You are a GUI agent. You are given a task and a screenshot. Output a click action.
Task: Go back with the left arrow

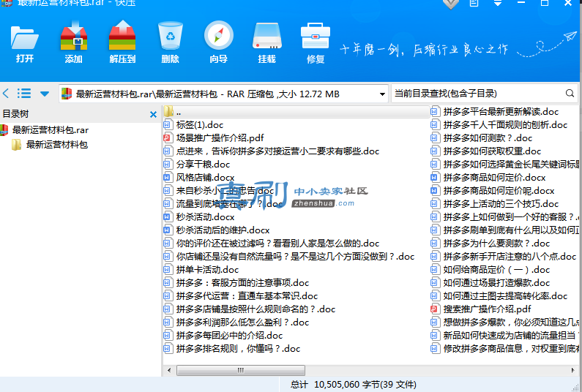click(x=6, y=93)
